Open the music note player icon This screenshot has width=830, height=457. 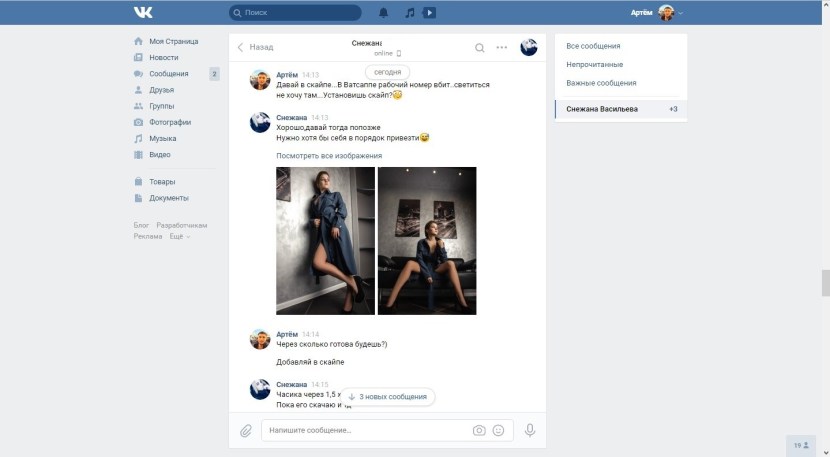pos(409,13)
